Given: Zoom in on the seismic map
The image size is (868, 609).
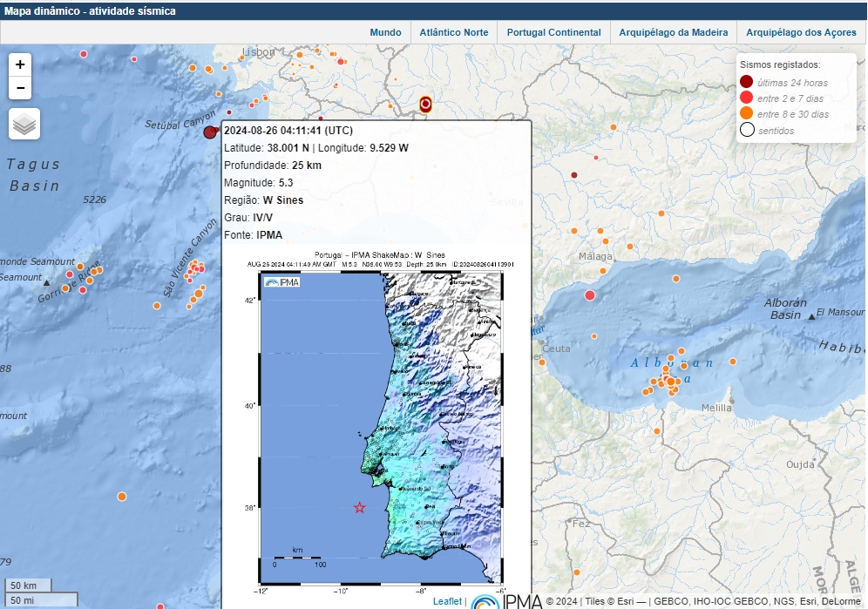Looking at the screenshot, I should (20, 64).
